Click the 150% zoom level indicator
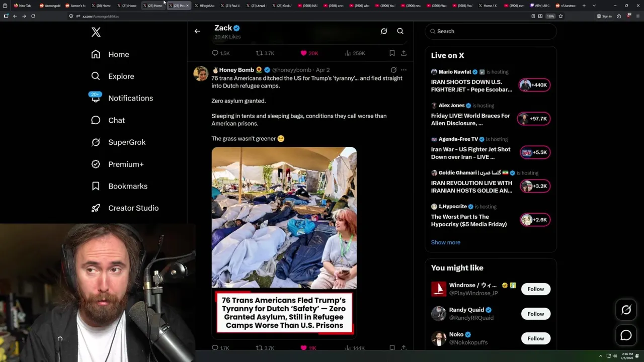The width and height of the screenshot is (644, 362). click(x=550, y=16)
